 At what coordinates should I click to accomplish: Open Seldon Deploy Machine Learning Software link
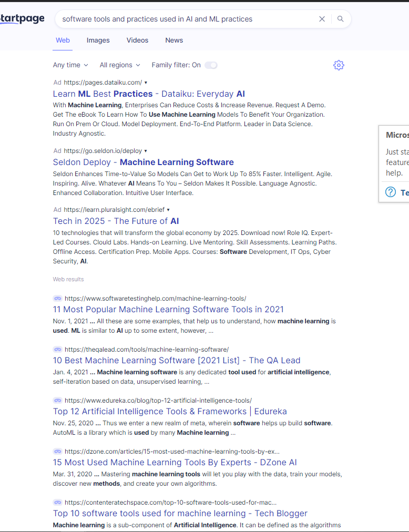click(143, 162)
